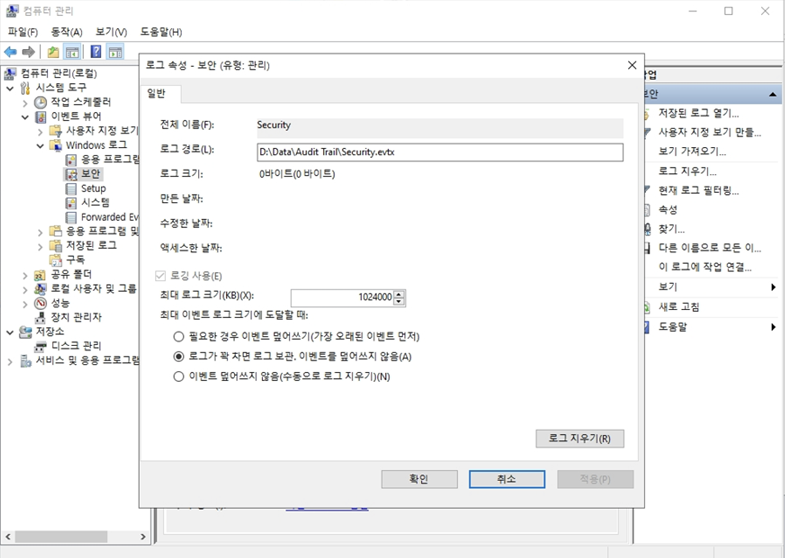Select the 시스템 도구 tools icon

click(x=25, y=88)
